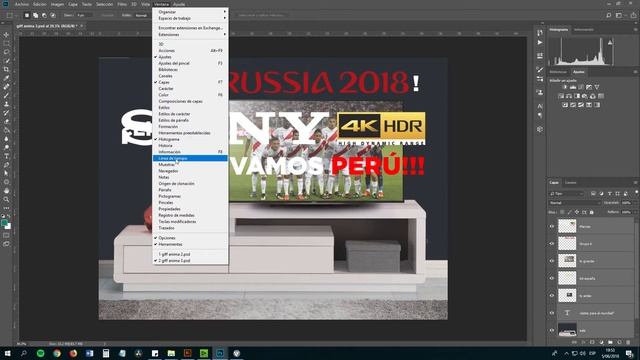The image size is (640, 360).
Task: Hide the 'Marcas' top layer
Action: pyautogui.click(x=552, y=226)
